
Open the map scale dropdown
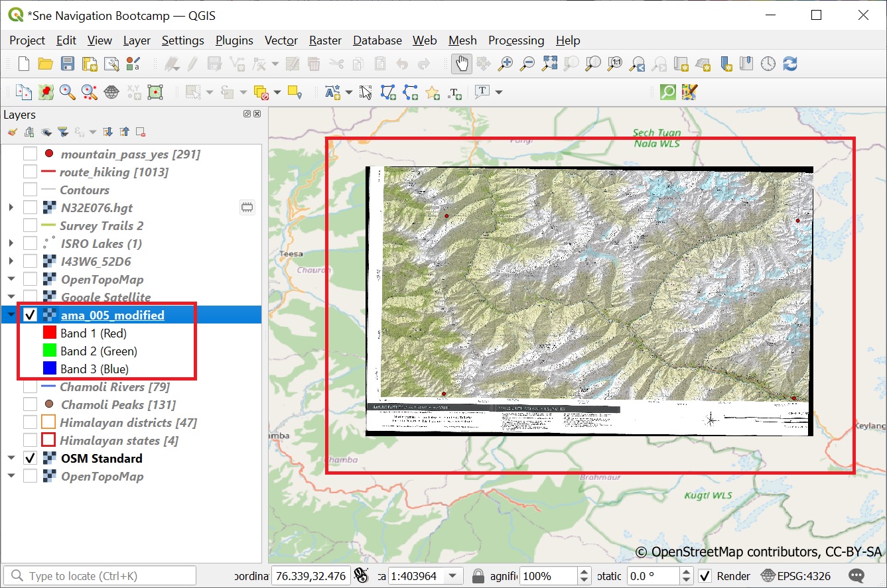(x=453, y=576)
